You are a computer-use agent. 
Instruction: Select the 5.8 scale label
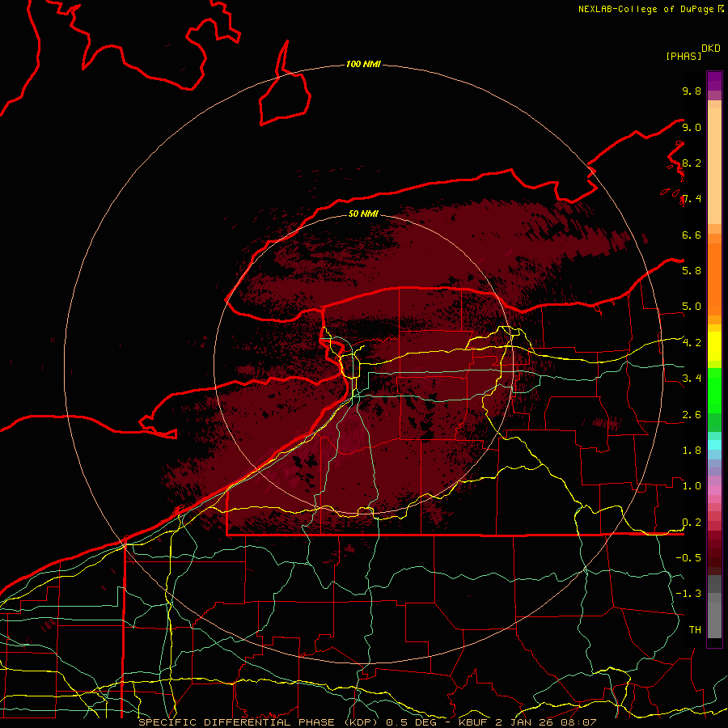click(692, 270)
